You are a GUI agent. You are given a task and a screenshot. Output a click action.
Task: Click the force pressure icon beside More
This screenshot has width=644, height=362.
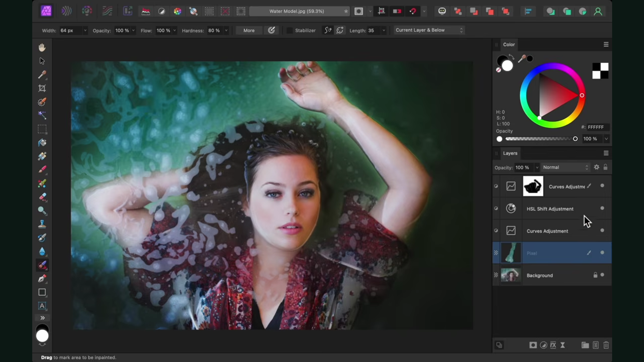pyautogui.click(x=271, y=30)
